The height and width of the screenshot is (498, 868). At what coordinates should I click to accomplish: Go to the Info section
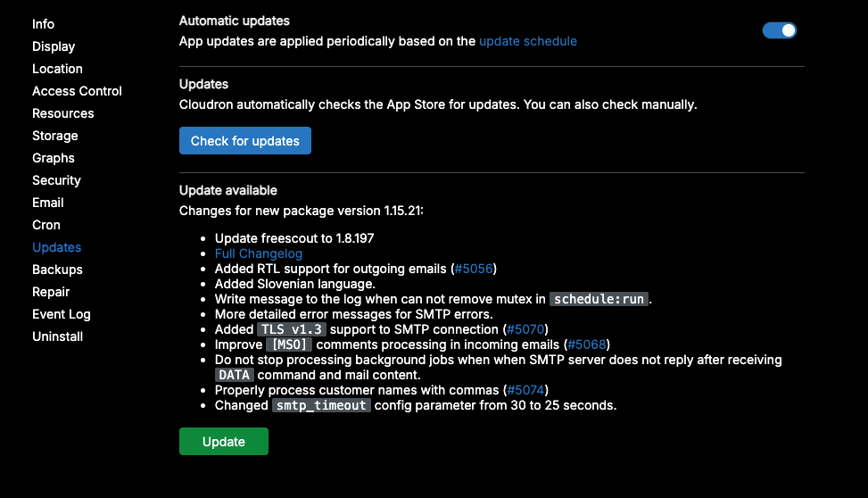click(43, 24)
